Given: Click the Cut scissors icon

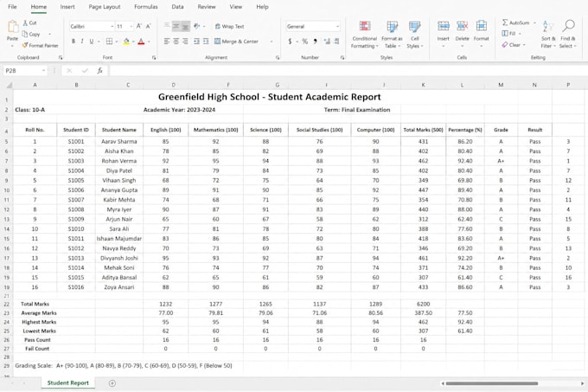Looking at the screenshot, I should click(x=25, y=22).
